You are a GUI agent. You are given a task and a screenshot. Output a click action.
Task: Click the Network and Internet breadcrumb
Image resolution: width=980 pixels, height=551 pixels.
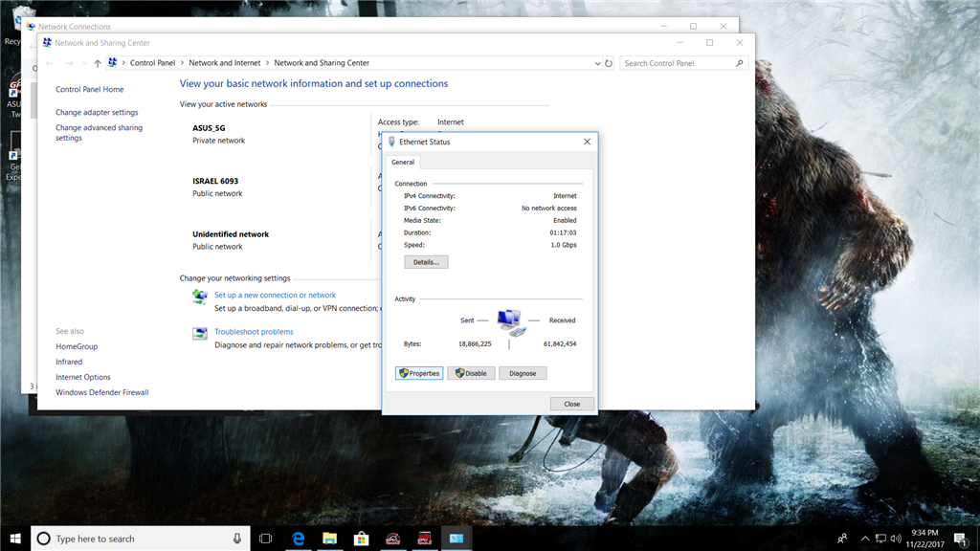tap(224, 63)
